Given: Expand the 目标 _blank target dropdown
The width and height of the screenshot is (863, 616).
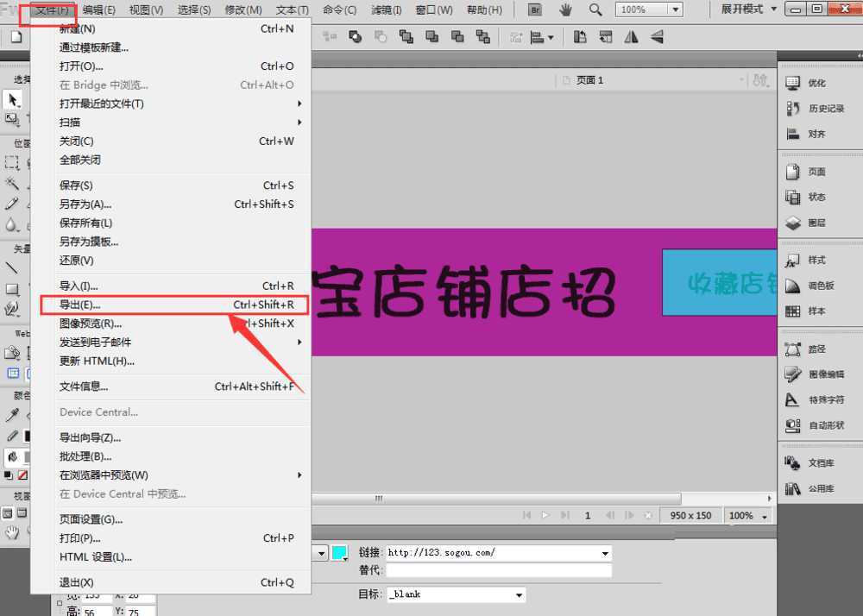Looking at the screenshot, I should [520, 595].
